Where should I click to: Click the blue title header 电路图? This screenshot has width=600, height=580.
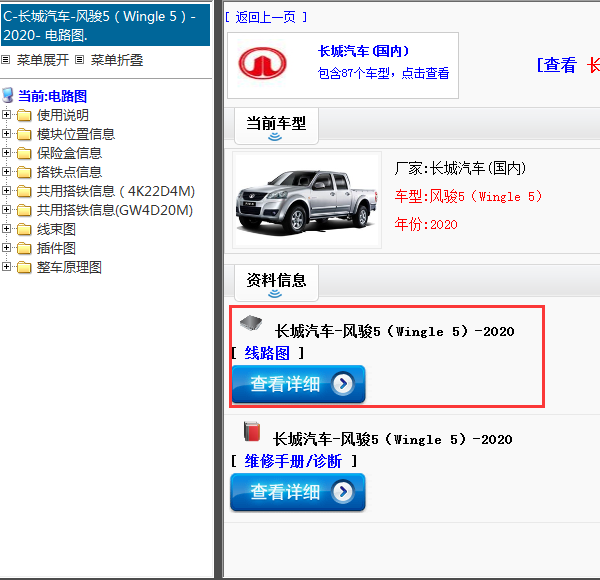tap(105, 25)
